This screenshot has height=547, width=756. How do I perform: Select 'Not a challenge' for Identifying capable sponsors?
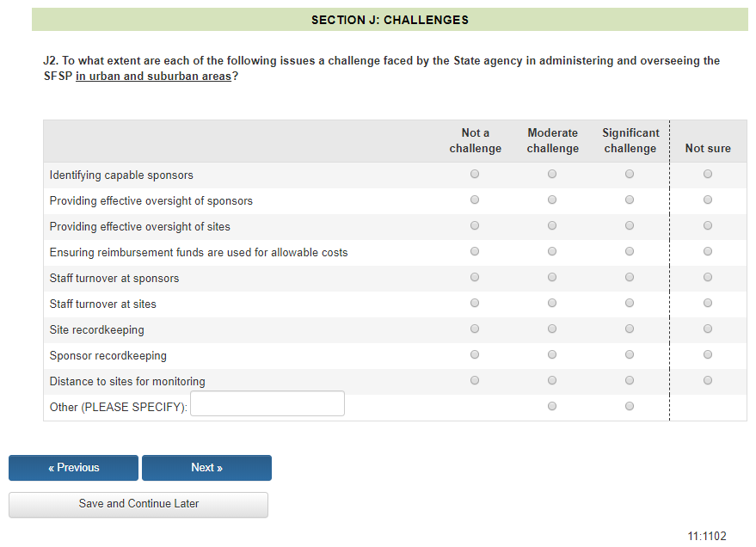tap(475, 174)
